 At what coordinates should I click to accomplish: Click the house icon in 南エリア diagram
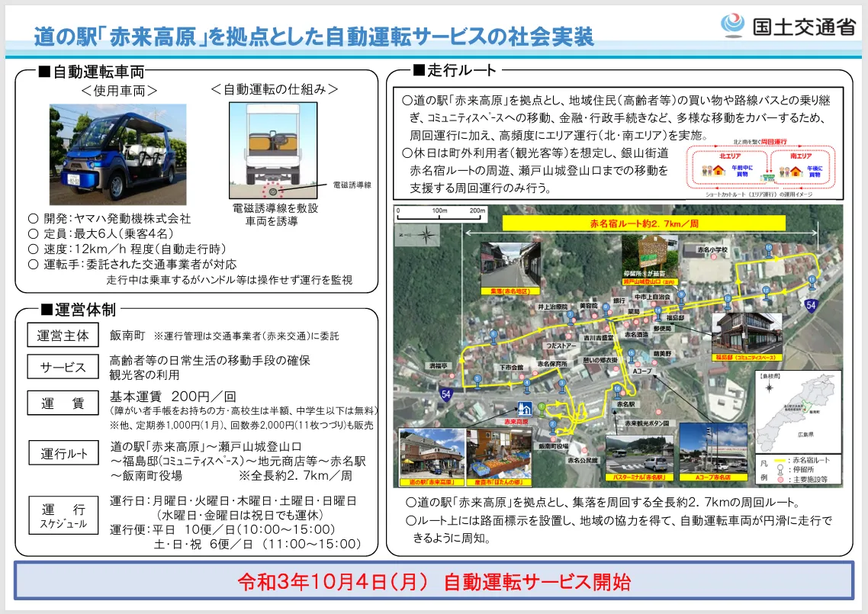click(796, 171)
